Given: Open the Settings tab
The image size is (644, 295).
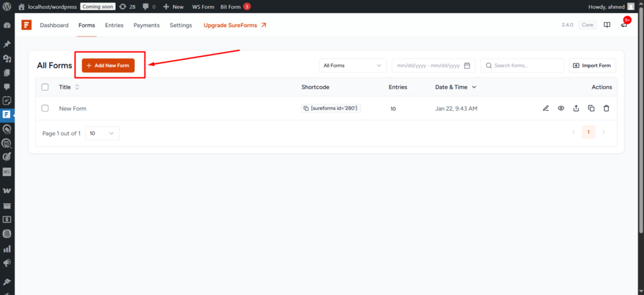Looking at the screenshot, I should tap(180, 25).
